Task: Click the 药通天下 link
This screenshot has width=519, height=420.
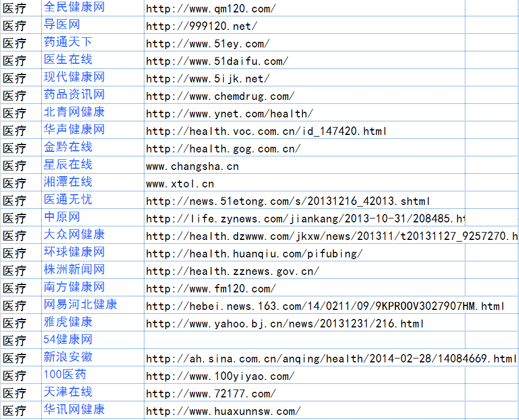Action: click(68, 42)
